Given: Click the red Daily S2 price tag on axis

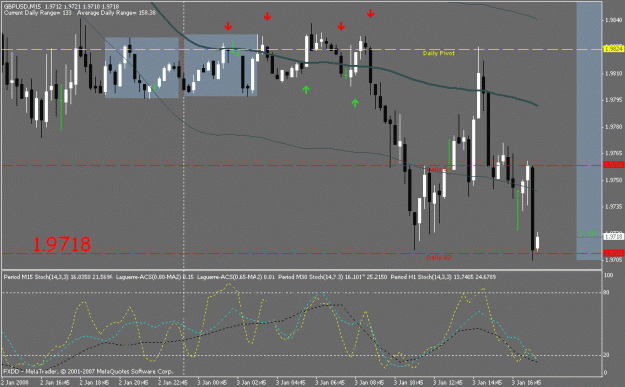Looking at the screenshot, I should click(614, 253).
